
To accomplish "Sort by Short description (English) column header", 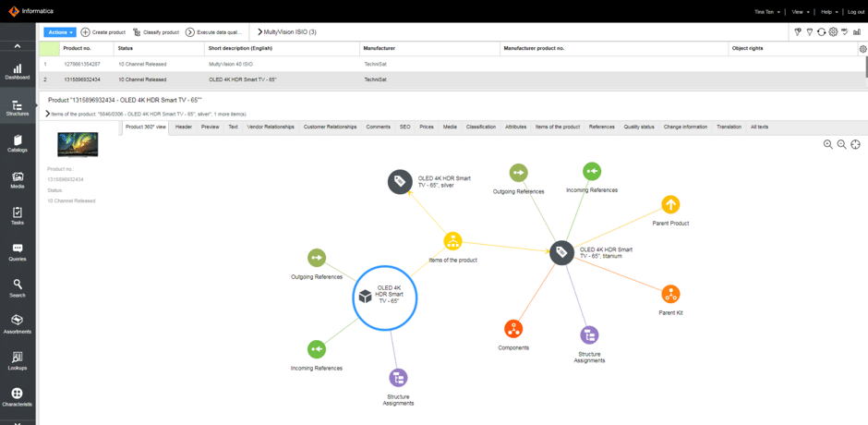I will 282,49.
